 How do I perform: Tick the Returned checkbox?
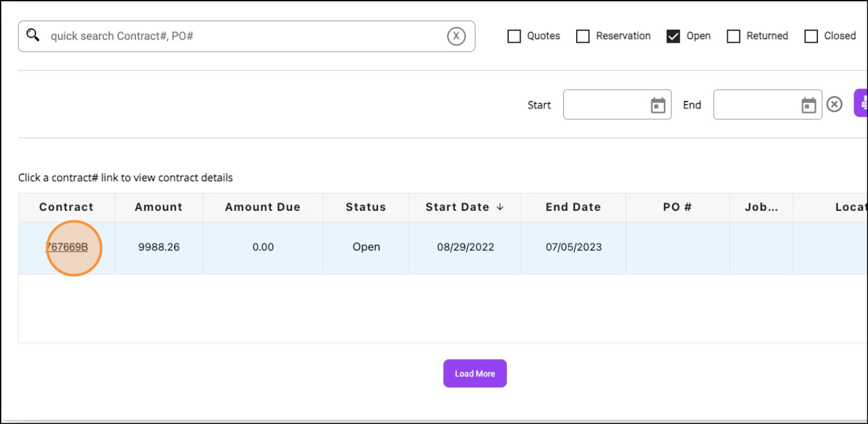pos(733,36)
